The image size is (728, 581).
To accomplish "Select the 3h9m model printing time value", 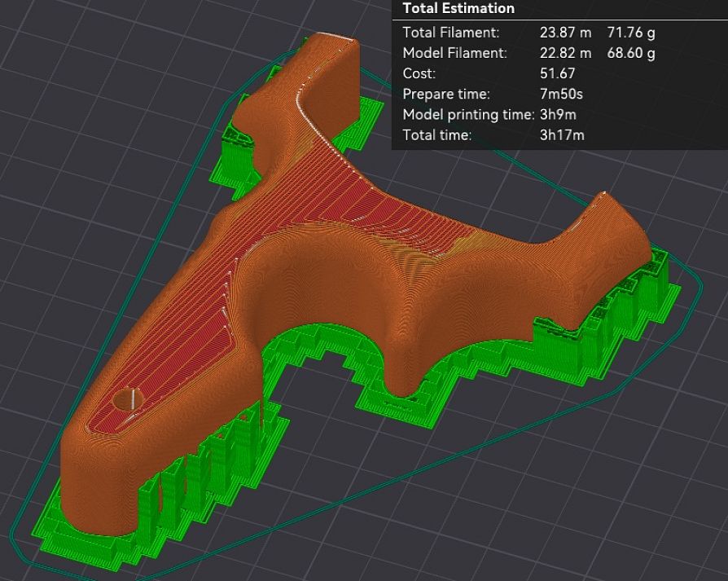I will pyautogui.click(x=558, y=114).
